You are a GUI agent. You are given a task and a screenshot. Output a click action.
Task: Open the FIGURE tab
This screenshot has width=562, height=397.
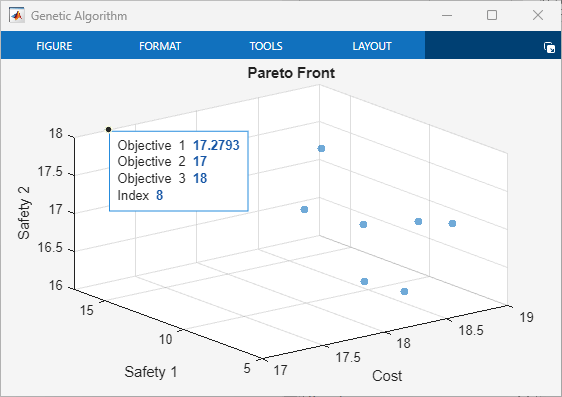tap(54, 46)
